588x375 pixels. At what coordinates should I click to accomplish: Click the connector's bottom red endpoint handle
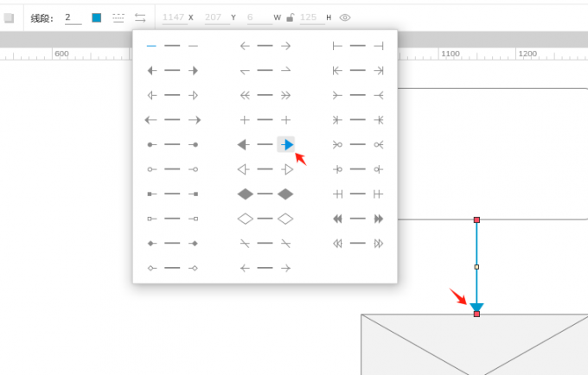pyautogui.click(x=476, y=314)
